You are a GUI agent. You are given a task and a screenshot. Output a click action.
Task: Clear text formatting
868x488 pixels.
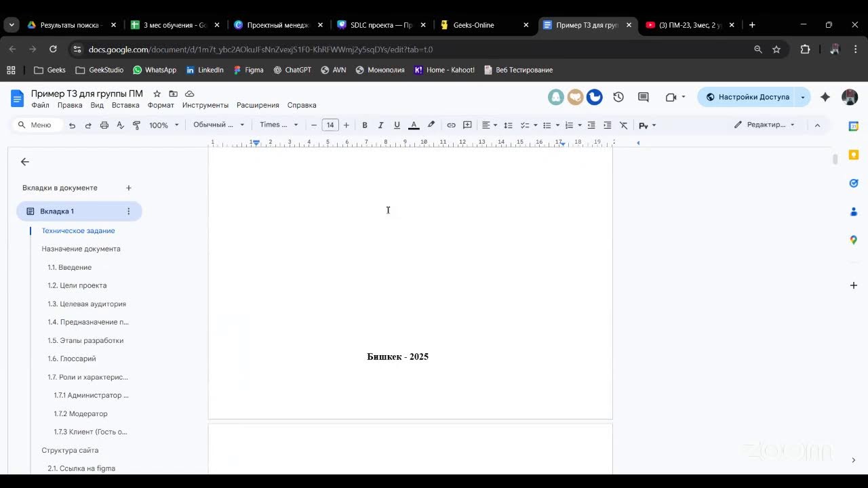click(x=624, y=125)
